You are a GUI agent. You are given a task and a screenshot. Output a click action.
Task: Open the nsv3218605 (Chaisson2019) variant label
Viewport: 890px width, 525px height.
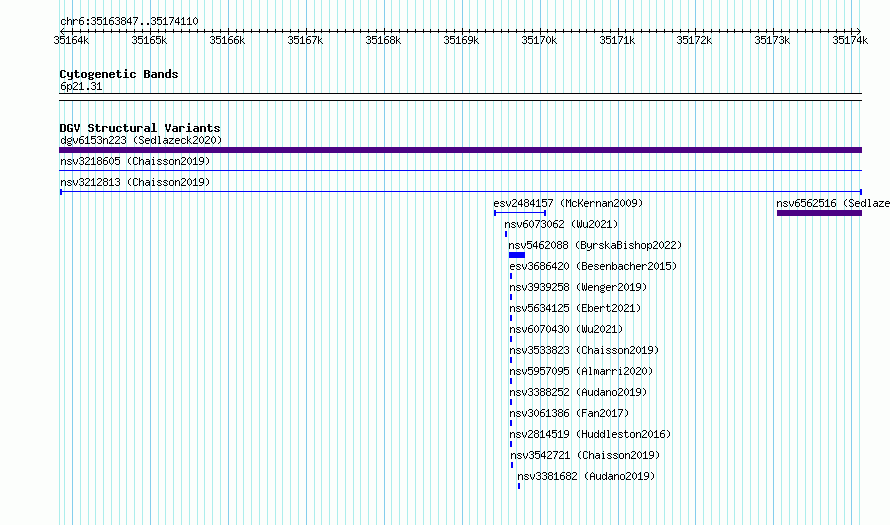coord(135,161)
